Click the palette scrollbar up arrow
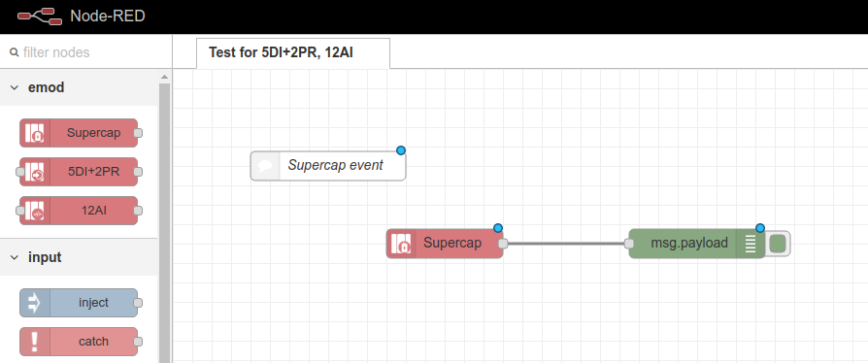Image resolution: width=868 pixels, height=363 pixels. tap(164, 77)
